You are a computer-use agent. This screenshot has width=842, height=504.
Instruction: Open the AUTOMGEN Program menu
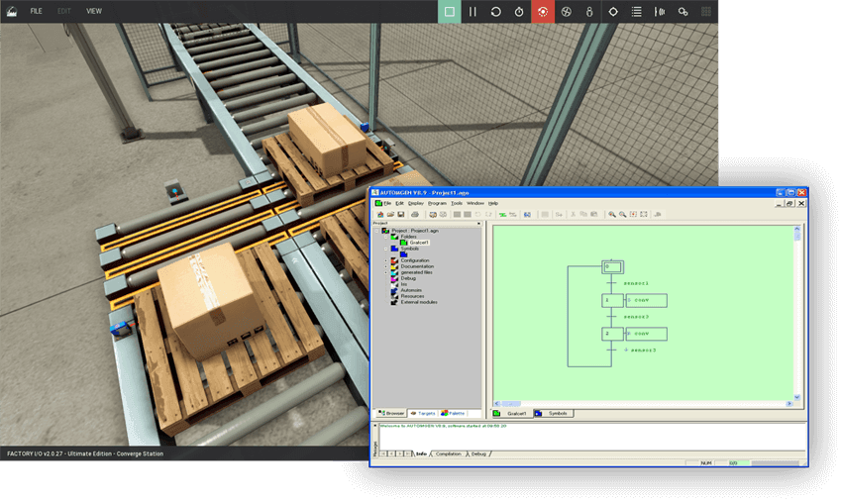437,203
